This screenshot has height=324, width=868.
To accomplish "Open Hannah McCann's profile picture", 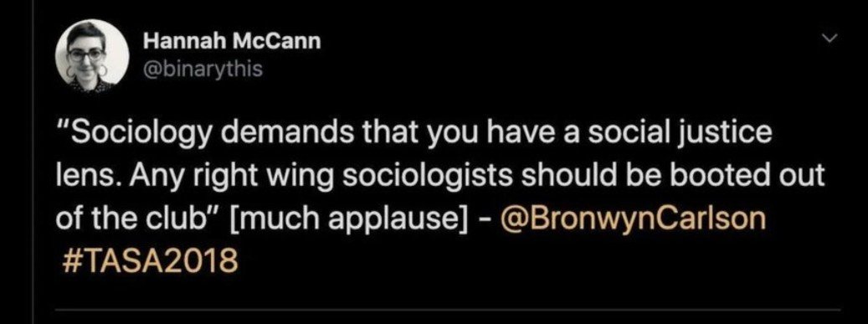I will (x=92, y=55).
